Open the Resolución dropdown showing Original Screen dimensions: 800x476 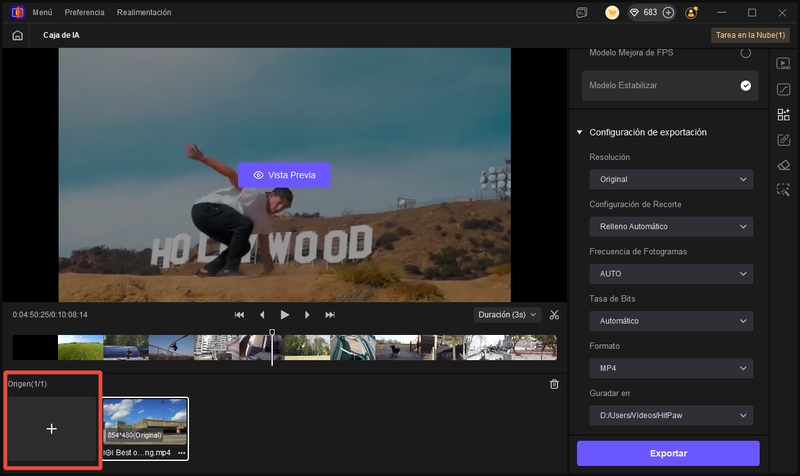pos(670,180)
